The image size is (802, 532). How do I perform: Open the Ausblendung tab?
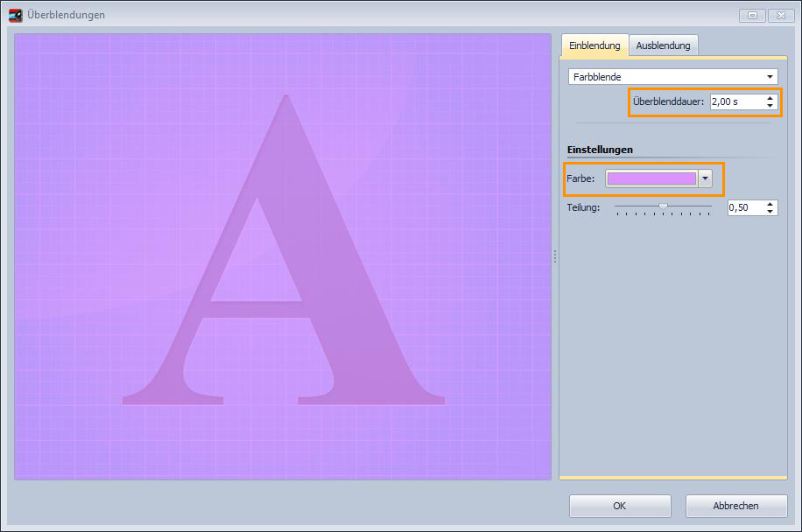click(x=663, y=45)
